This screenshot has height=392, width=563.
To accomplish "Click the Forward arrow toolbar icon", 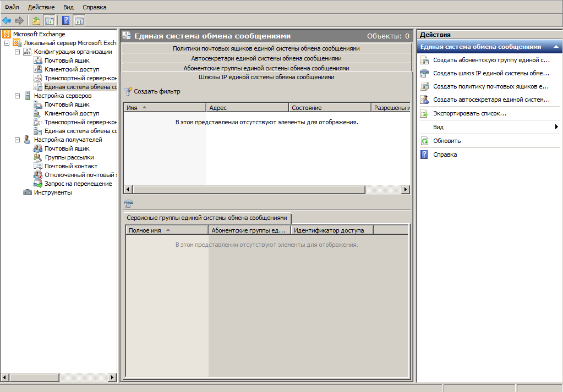I will coord(19,20).
